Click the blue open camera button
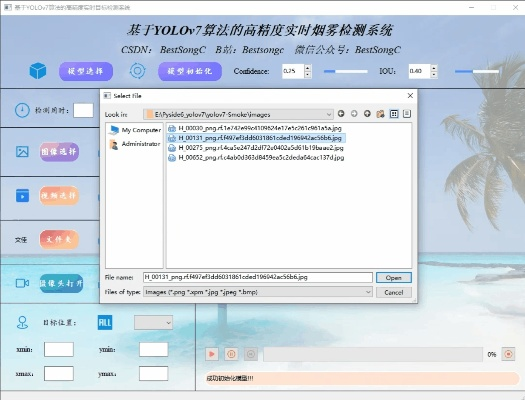This screenshot has height=400, width=525. point(61,284)
